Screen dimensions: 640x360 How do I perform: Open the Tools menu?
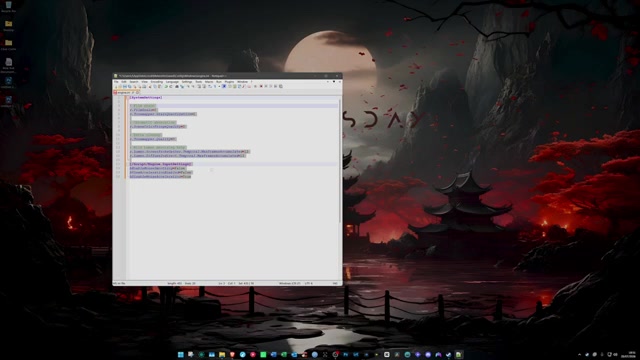click(x=199, y=82)
